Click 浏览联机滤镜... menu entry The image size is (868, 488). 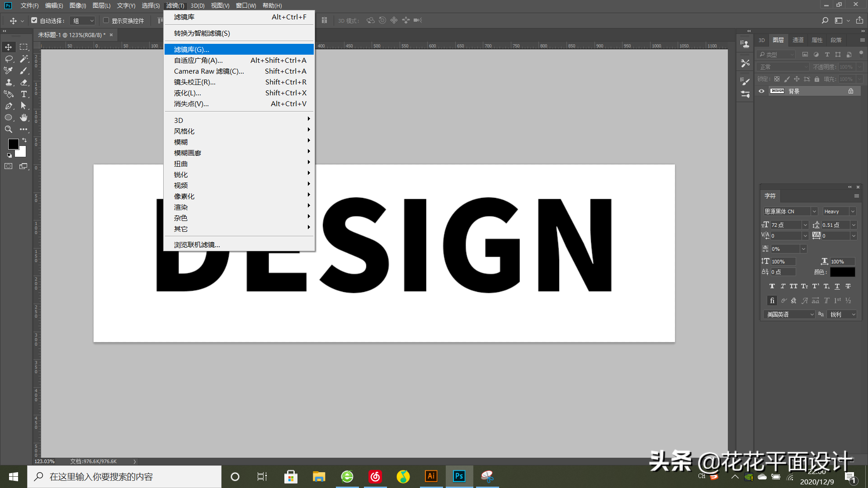(x=197, y=245)
